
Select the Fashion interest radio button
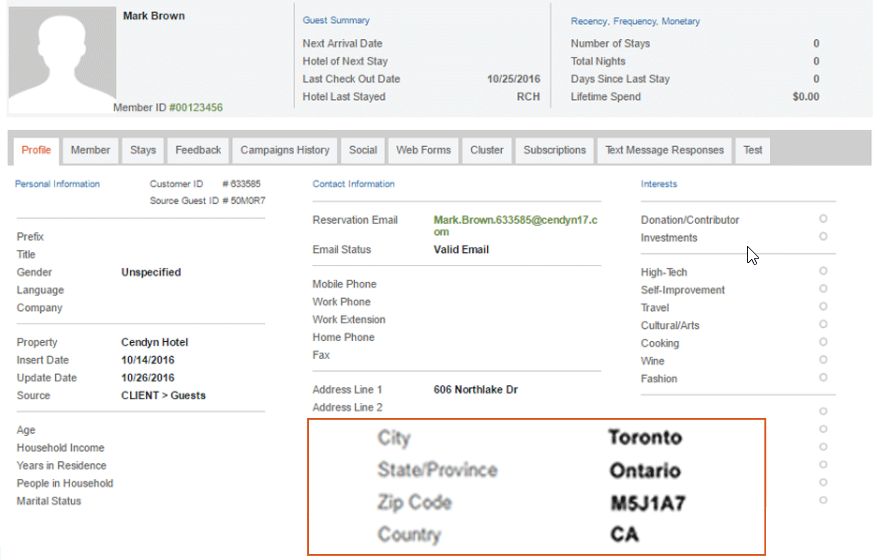click(823, 377)
